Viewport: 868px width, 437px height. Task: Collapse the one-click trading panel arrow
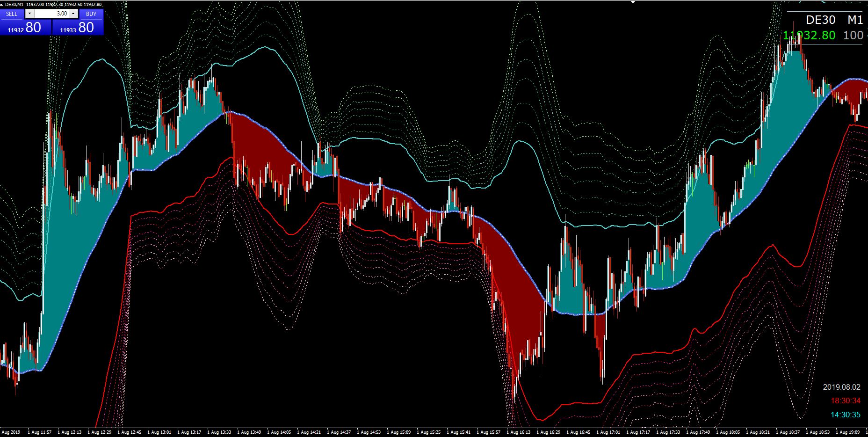click(2, 5)
